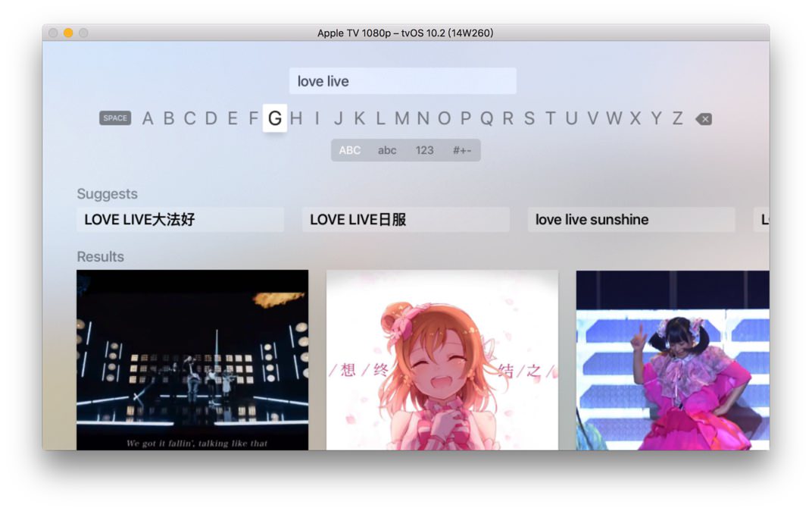Select letter B on the keyboard
The height and width of the screenshot is (511, 812).
169,119
